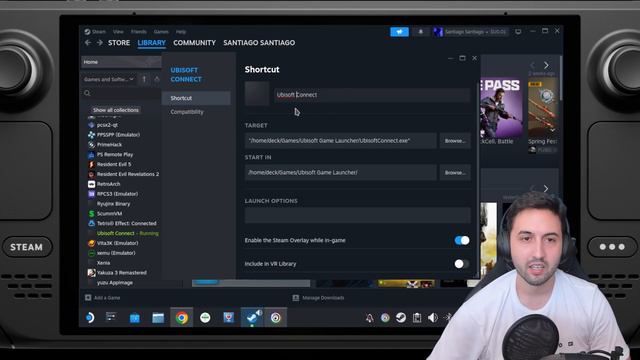Click the Steam announcements megaphone button
The image size is (640, 360).
coord(399,32)
